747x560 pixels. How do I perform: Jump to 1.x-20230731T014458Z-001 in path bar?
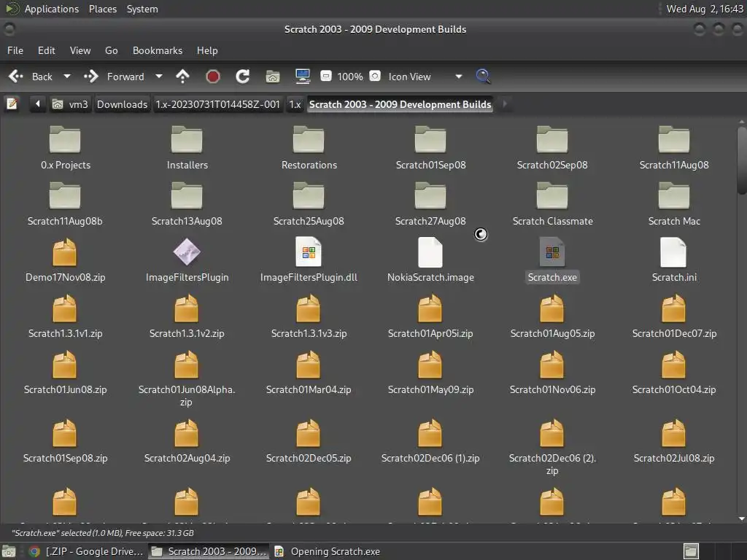(217, 104)
